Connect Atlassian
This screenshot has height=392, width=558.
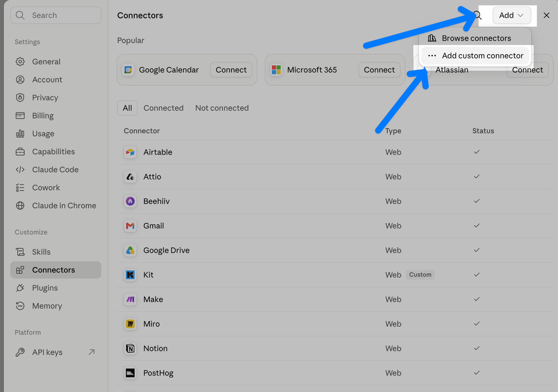[527, 70]
